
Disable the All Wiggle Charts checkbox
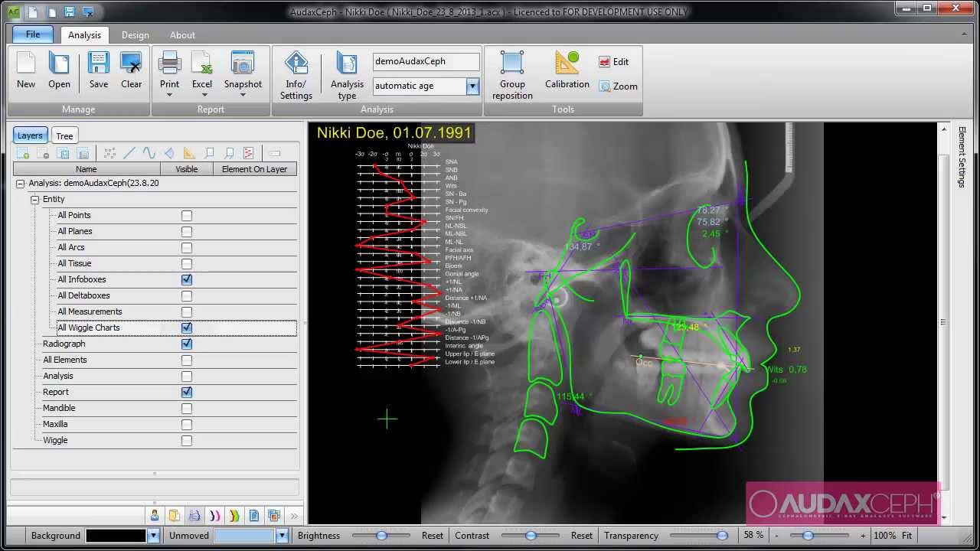coord(187,328)
